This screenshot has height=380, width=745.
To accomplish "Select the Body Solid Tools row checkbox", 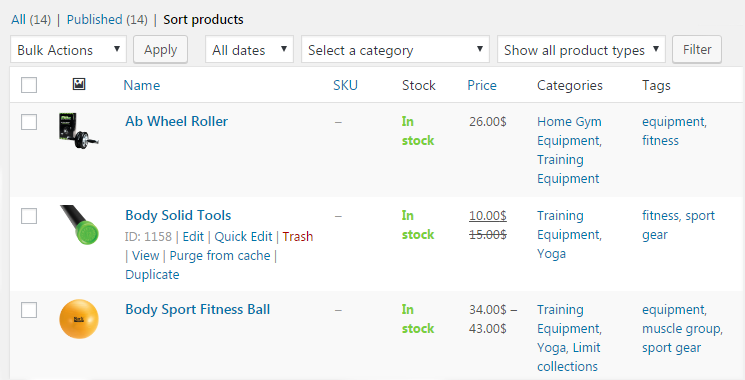I will coord(29,216).
